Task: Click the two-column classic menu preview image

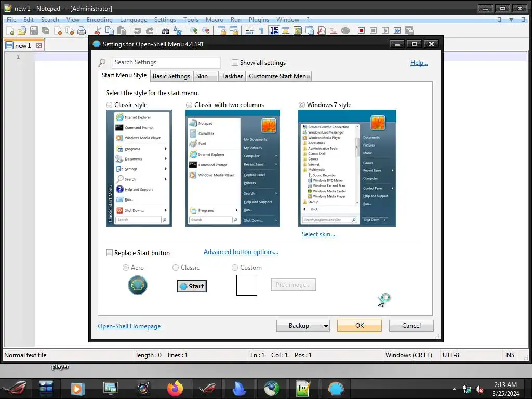Action: (233, 168)
